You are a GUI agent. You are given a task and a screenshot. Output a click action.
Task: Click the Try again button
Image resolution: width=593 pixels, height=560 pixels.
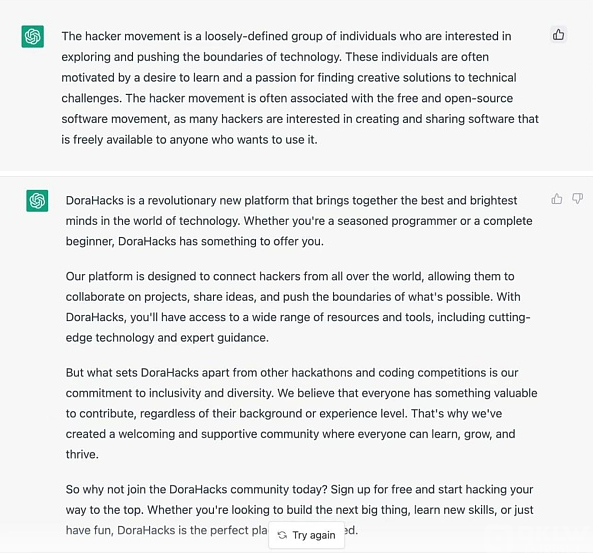coord(306,535)
